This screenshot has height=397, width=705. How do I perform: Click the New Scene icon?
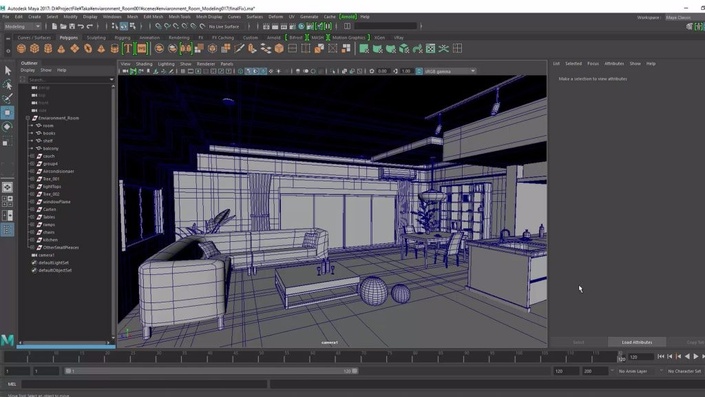pyautogui.click(x=54, y=27)
